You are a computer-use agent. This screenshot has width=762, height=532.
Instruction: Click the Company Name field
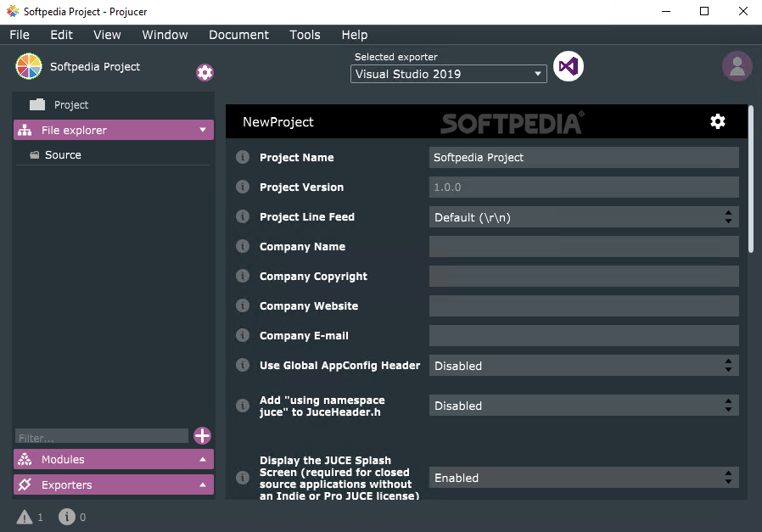[x=584, y=246]
